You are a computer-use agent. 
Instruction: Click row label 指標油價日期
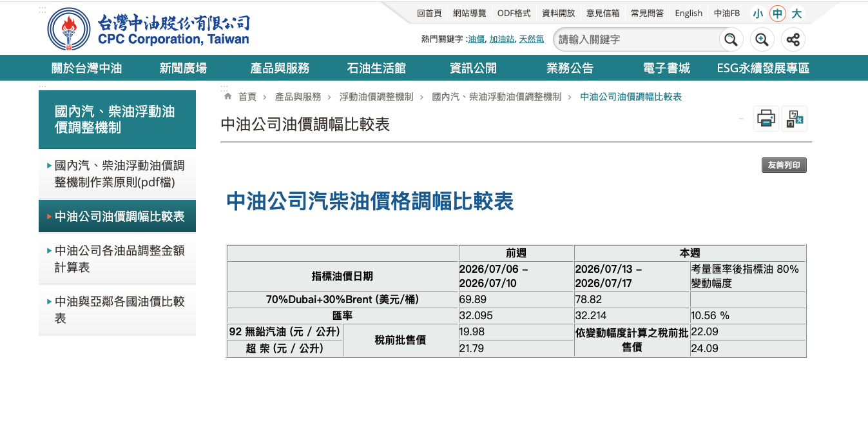(x=342, y=276)
